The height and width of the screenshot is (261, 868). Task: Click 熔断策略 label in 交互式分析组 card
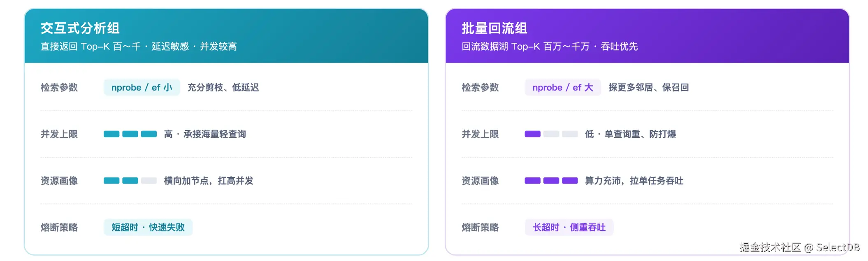tap(59, 227)
